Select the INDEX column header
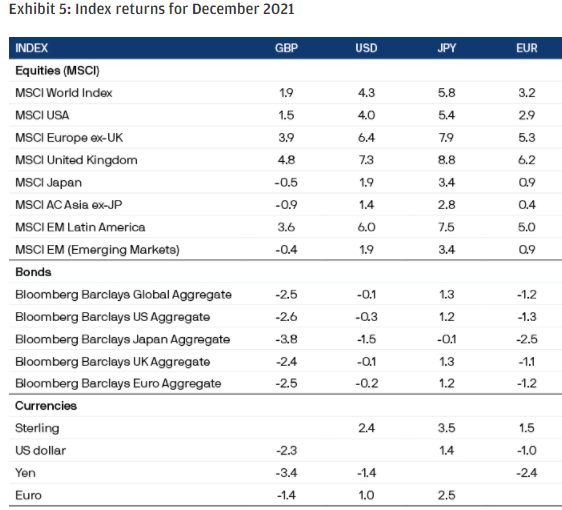 [32, 48]
